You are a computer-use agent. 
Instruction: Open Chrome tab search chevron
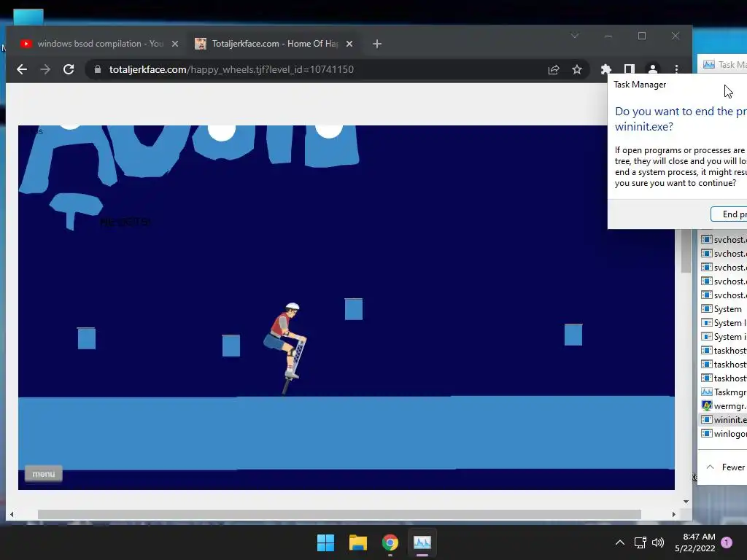[x=575, y=36]
